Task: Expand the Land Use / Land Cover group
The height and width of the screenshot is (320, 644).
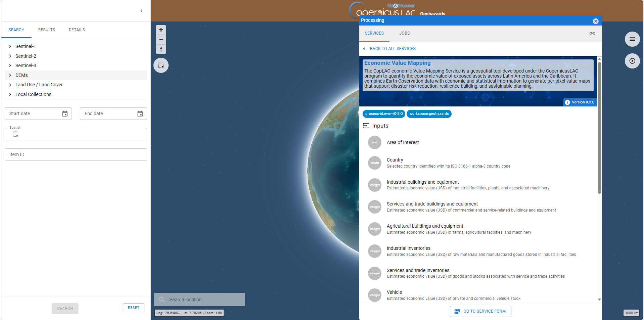Action: tap(10, 85)
